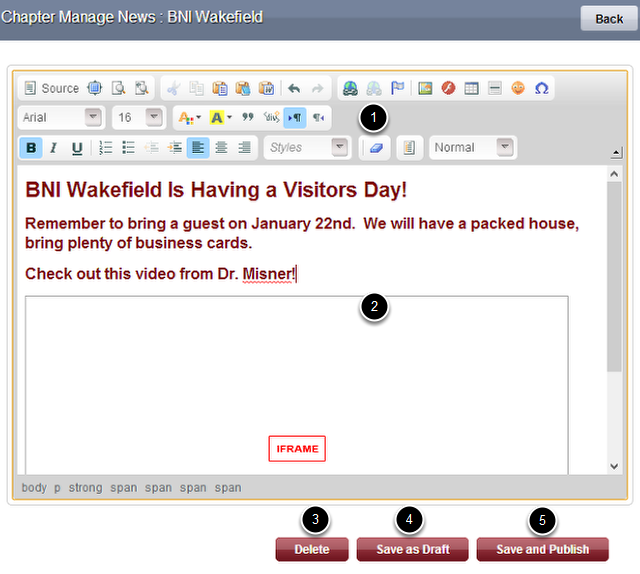Click the Insert Link icon
640x574 pixels.
350,88
